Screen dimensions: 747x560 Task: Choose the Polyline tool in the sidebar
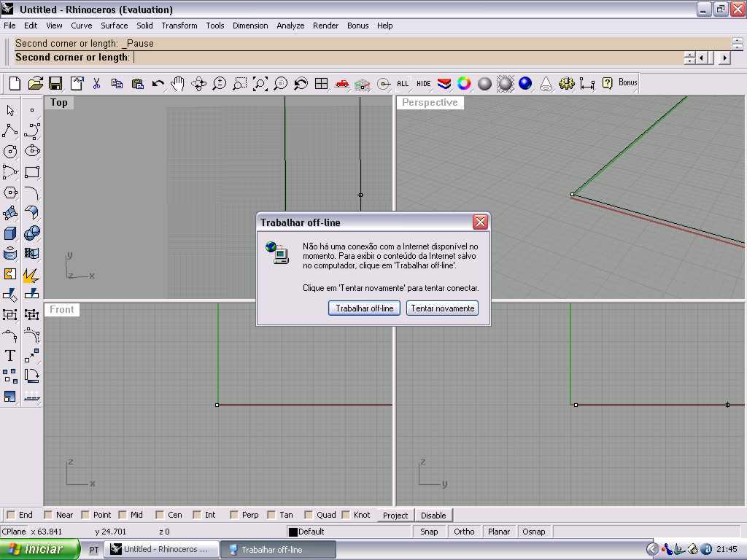point(10,131)
